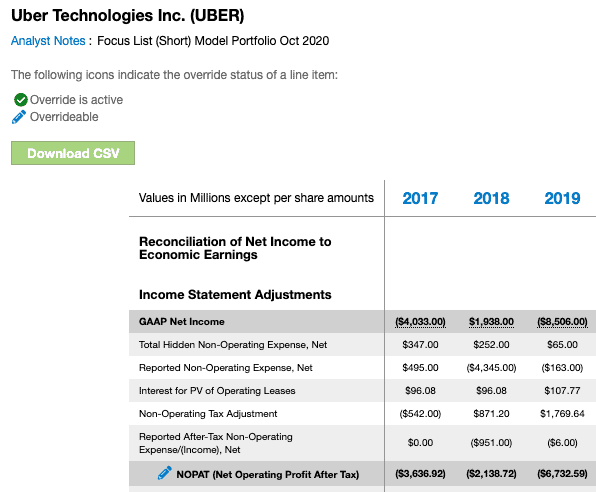The image size is (596, 492).
Task: Select the 2019 column header
Action: (x=562, y=198)
